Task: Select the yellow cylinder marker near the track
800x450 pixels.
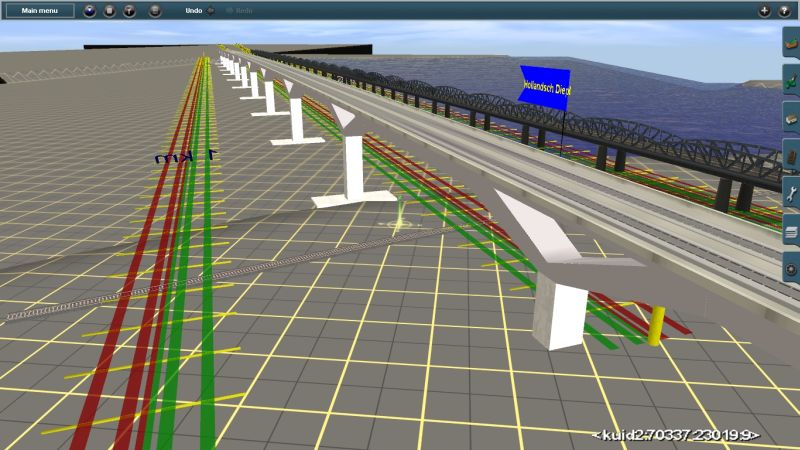Action: click(x=656, y=326)
